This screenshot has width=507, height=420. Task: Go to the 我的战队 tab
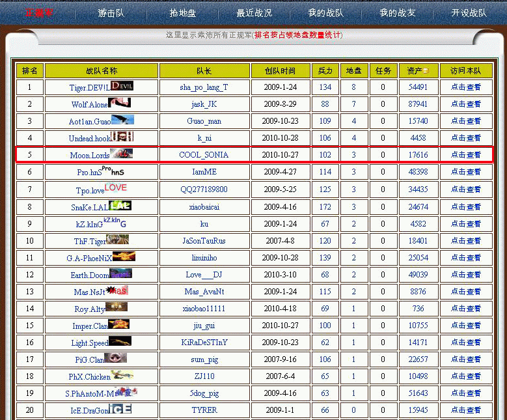pos(325,13)
